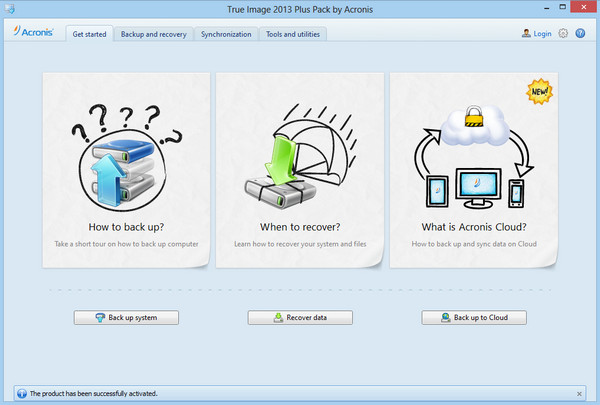Switch to the Get started tab
600x405 pixels.
(x=89, y=34)
